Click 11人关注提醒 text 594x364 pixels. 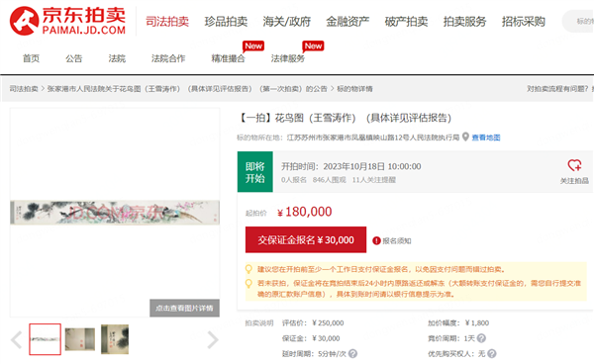(x=374, y=180)
